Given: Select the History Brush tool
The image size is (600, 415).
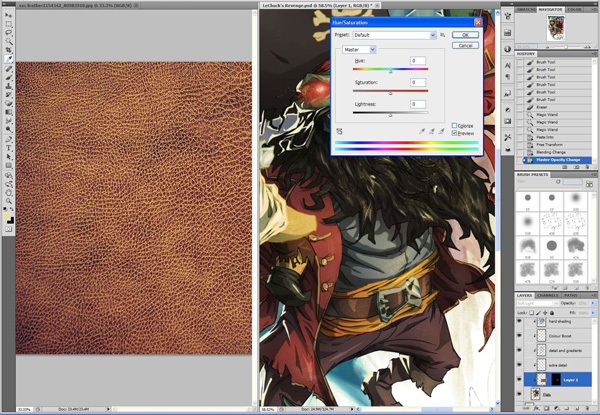Looking at the screenshot, I should [x=8, y=95].
